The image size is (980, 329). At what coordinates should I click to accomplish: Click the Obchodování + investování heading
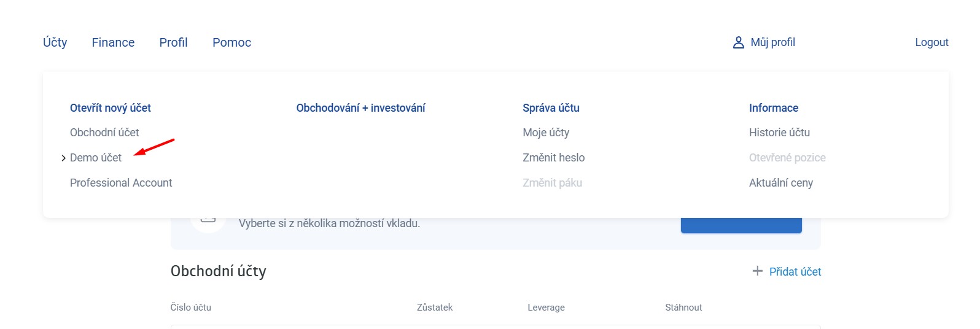(360, 108)
